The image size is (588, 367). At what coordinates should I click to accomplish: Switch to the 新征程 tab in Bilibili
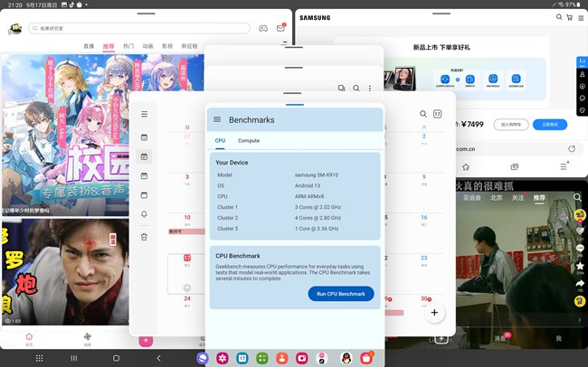tap(189, 46)
